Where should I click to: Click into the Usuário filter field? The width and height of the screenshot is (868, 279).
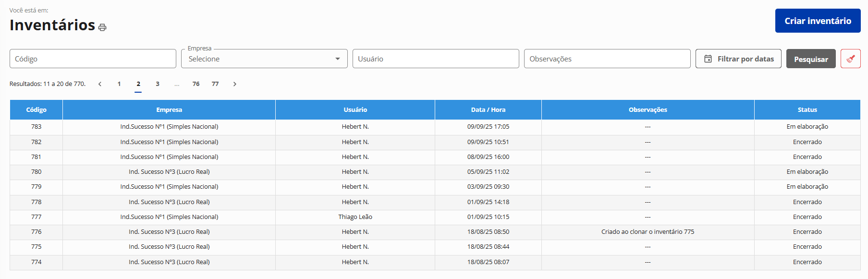[435, 59]
